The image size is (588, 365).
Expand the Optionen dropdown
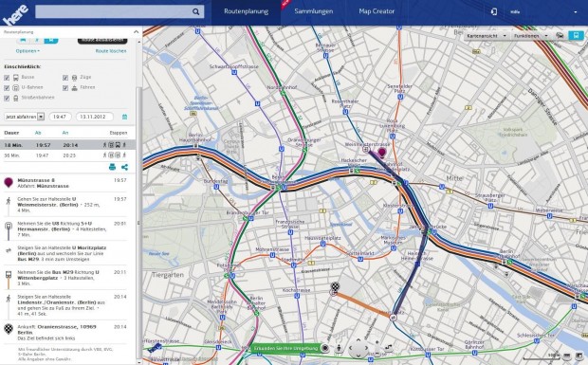click(x=28, y=51)
